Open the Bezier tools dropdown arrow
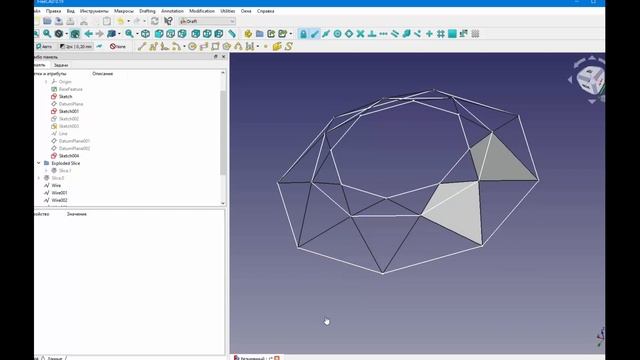 258,46
